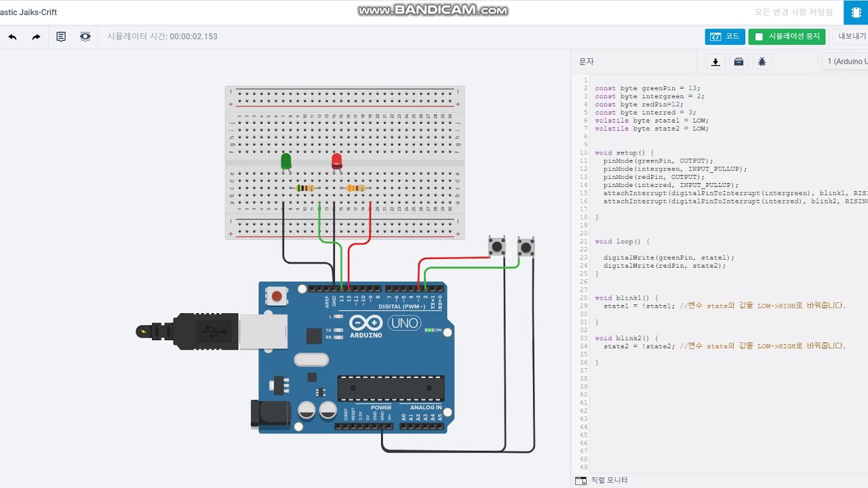
Task: Click code line 'volatile byte state1 = LOW;'
Action: 652,121
